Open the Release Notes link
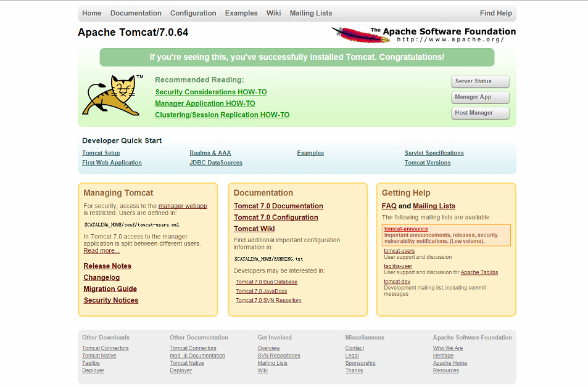588x387 pixels. pos(107,266)
